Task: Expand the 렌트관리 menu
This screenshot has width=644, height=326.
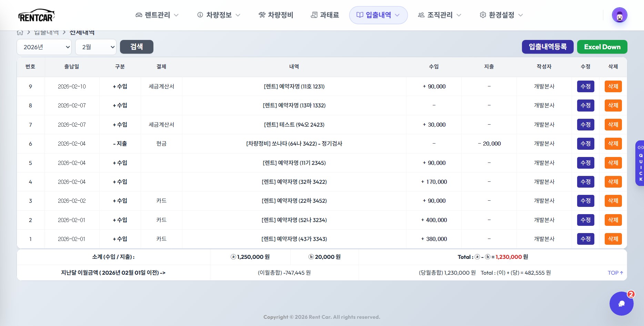Action: (x=157, y=15)
